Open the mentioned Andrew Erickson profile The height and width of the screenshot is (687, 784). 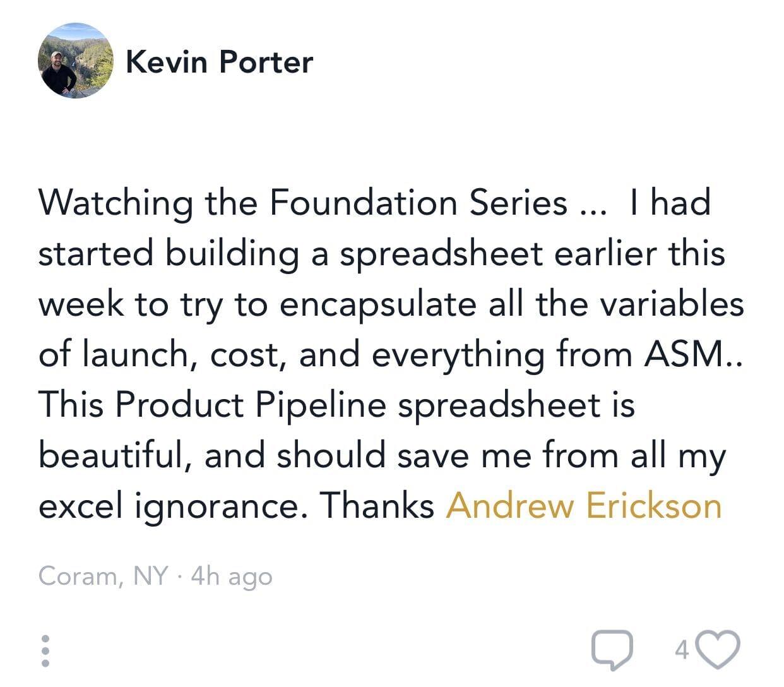(x=583, y=506)
